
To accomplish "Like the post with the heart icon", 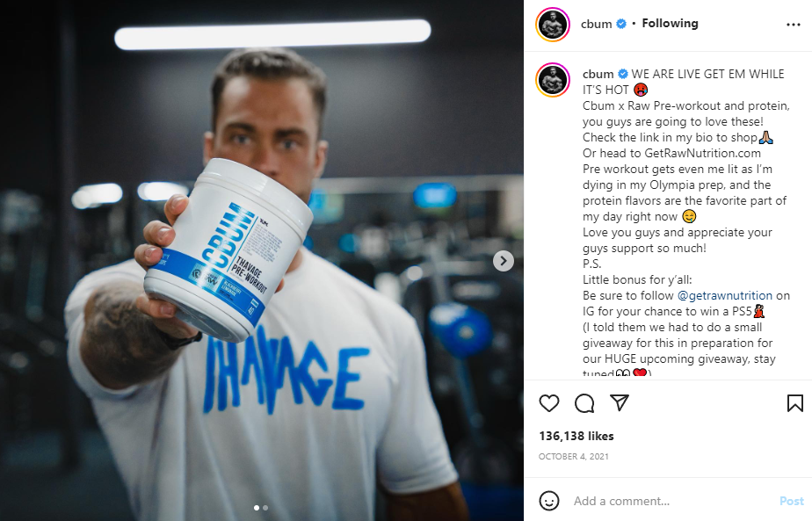I will coord(549,403).
